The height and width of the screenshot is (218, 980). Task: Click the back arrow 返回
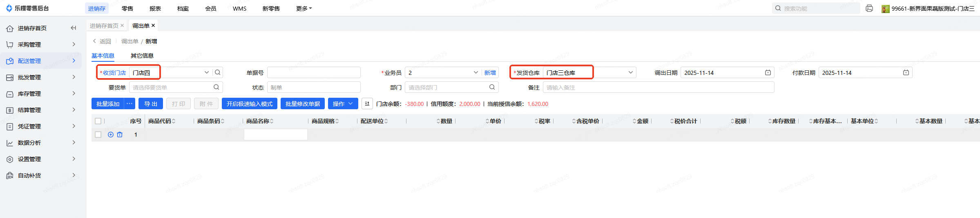(102, 41)
